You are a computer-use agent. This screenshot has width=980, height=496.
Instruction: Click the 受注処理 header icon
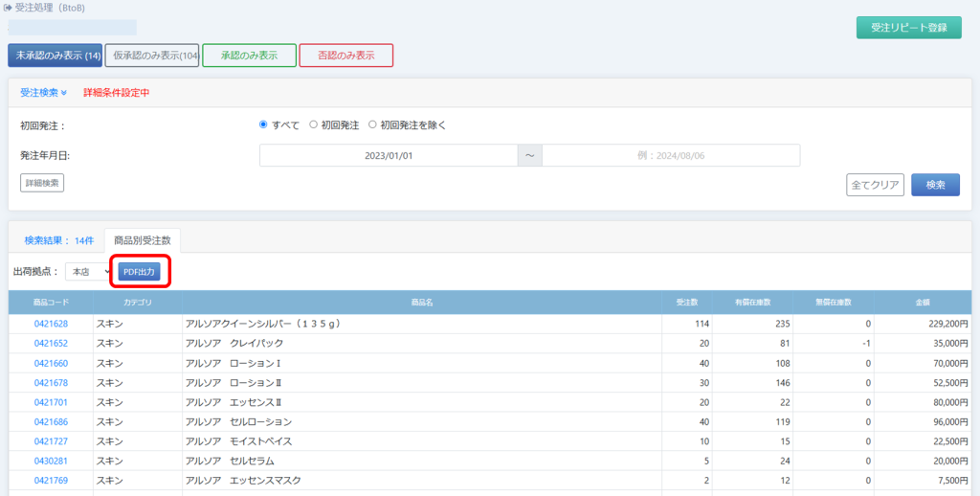coord(10,8)
